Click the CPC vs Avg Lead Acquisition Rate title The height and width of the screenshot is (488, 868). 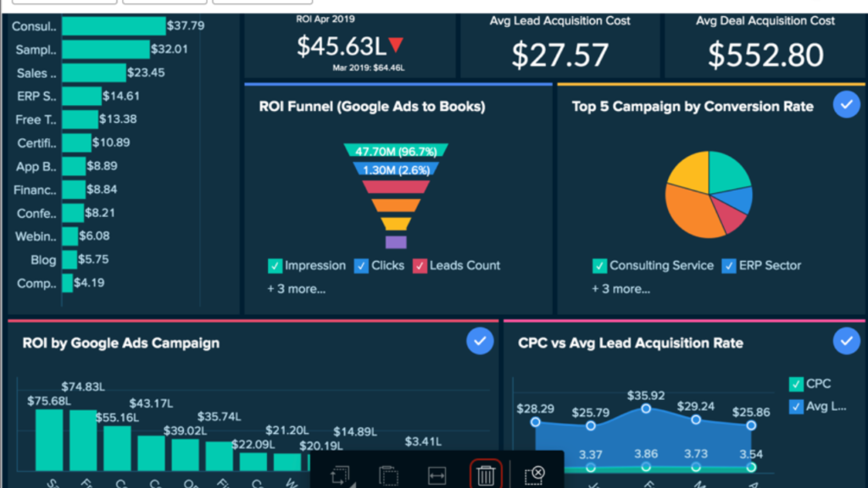pyautogui.click(x=631, y=343)
